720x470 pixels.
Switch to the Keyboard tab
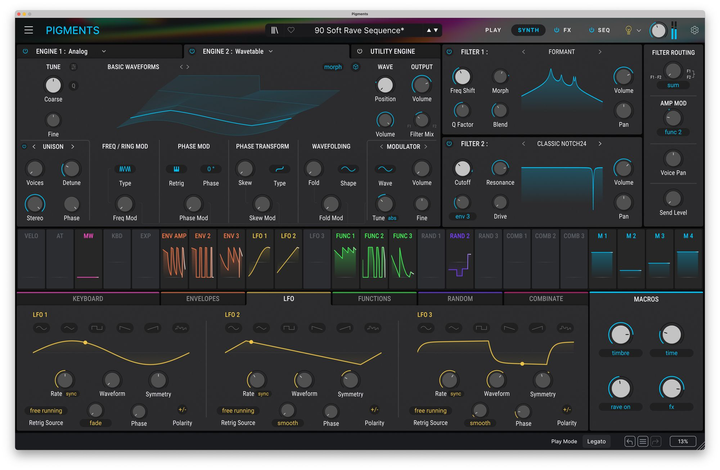[x=88, y=299]
